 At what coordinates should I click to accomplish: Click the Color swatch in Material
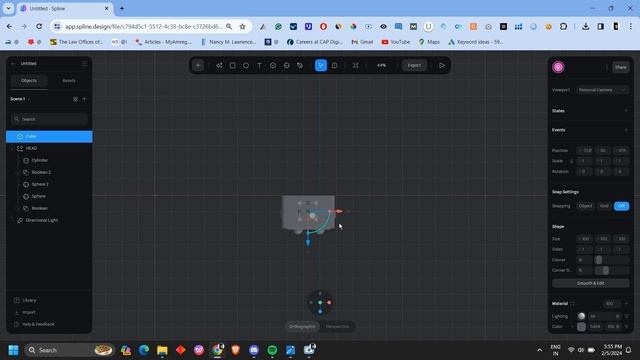pyautogui.click(x=582, y=327)
